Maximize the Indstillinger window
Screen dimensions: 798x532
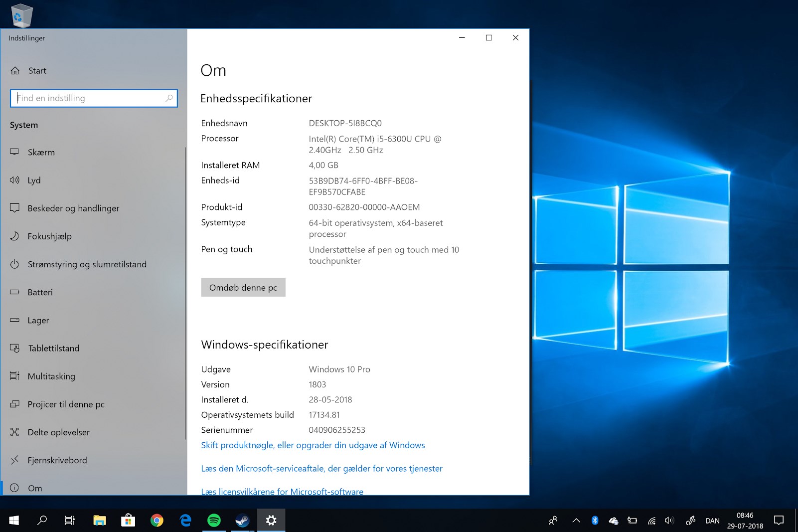(489, 37)
